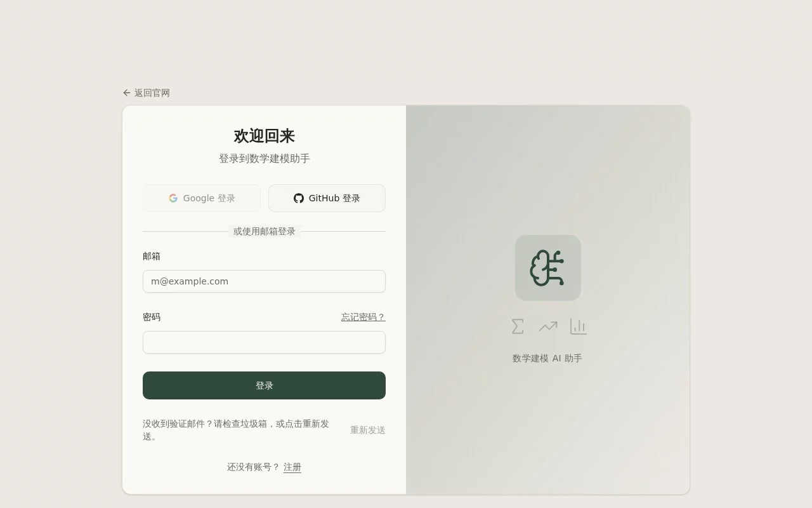Focus the 密码 password input field
This screenshot has width=812, height=508.
[264, 342]
